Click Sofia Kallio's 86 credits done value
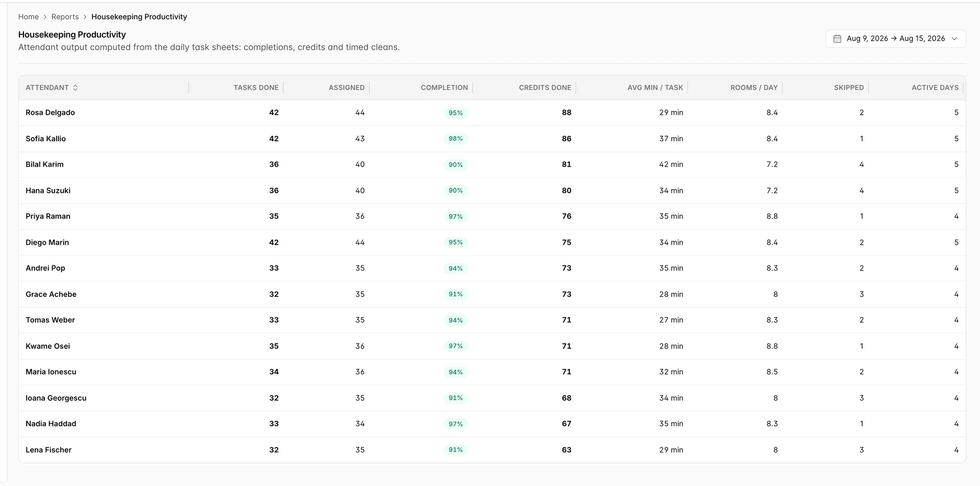The image size is (980, 486). [567, 139]
